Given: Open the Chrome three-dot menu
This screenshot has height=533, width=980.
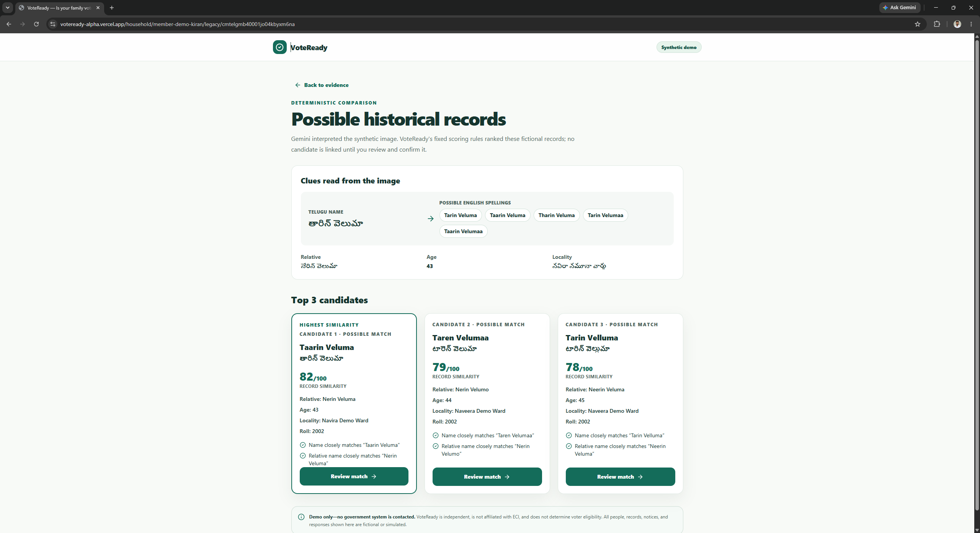Looking at the screenshot, I should coord(971,24).
